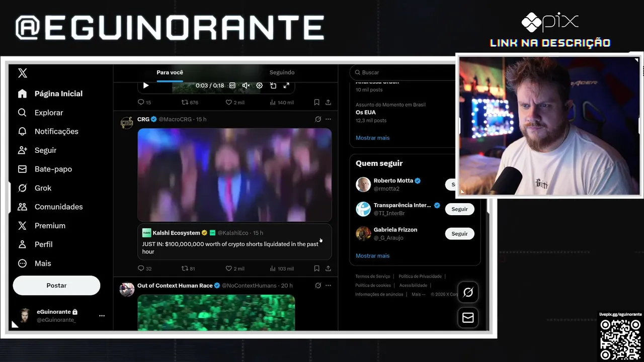Click the X logo in the sidebar
This screenshot has width=644, height=362.
click(x=23, y=73)
